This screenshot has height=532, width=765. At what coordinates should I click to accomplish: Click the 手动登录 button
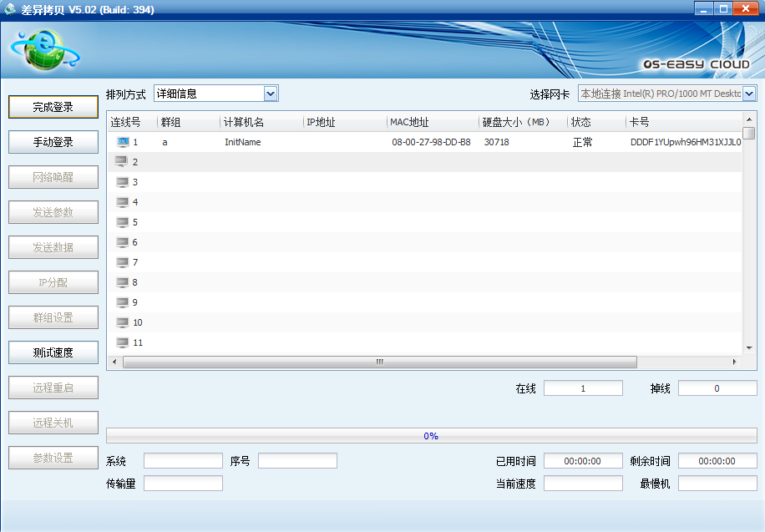[53, 142]
